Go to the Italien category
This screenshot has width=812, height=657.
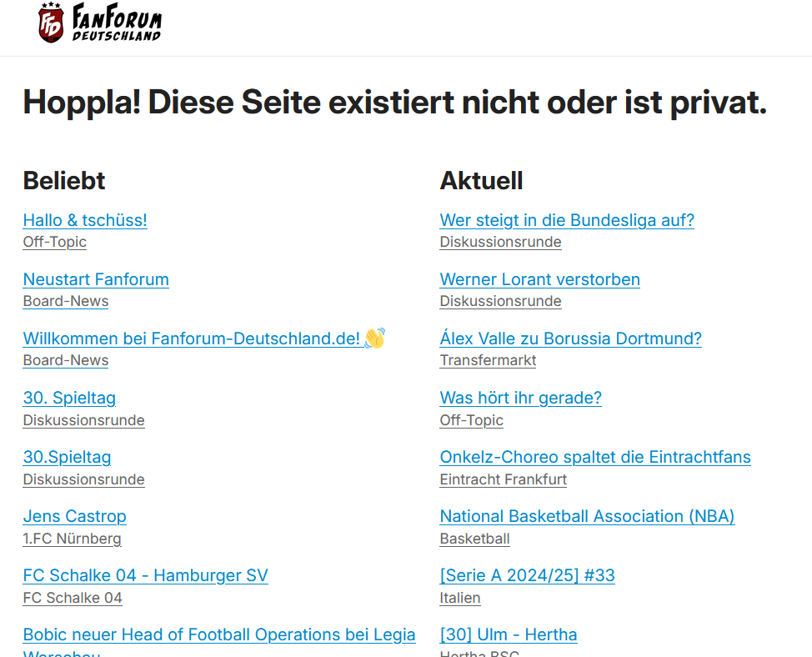tap(460, 598)
